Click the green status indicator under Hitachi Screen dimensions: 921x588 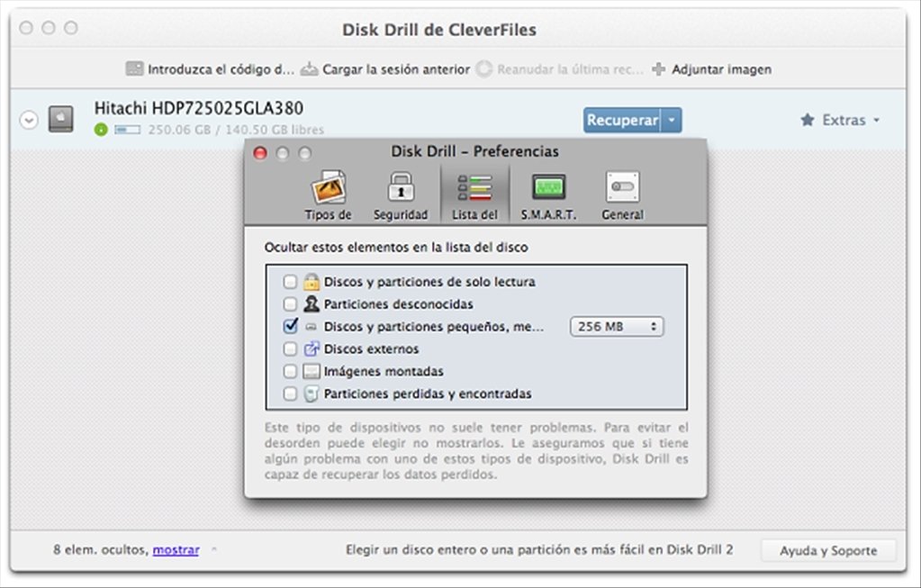click(x=101, y=130)
